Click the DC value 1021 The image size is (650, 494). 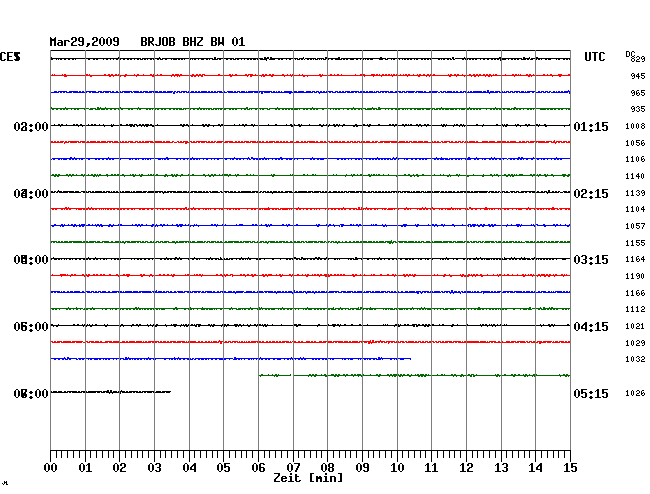635,326
